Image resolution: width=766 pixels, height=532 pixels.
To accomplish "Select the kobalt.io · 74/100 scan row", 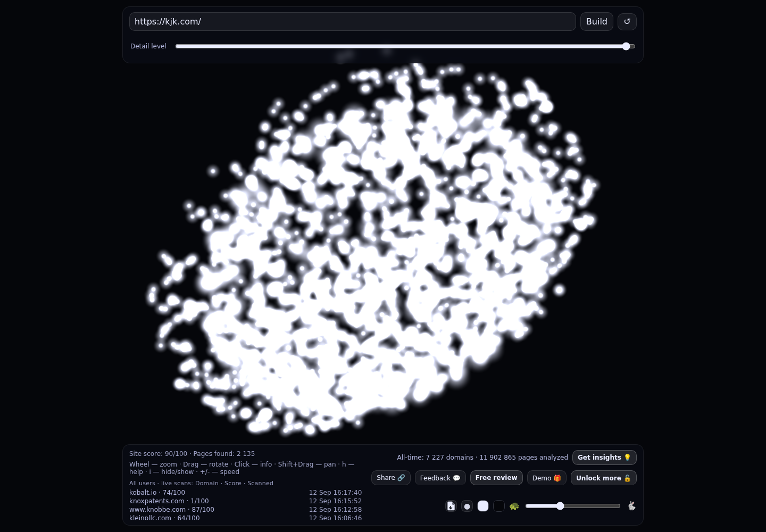I will (245, 493).
